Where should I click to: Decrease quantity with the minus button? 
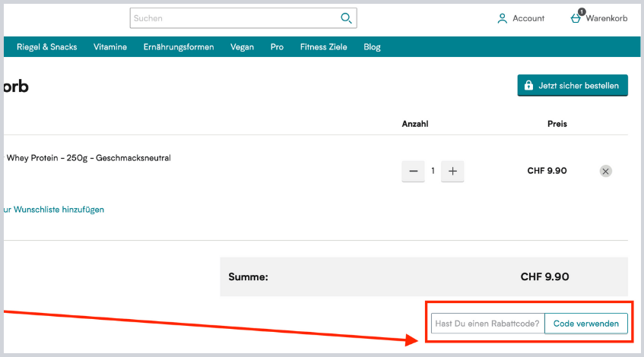[x=413, y=171]
